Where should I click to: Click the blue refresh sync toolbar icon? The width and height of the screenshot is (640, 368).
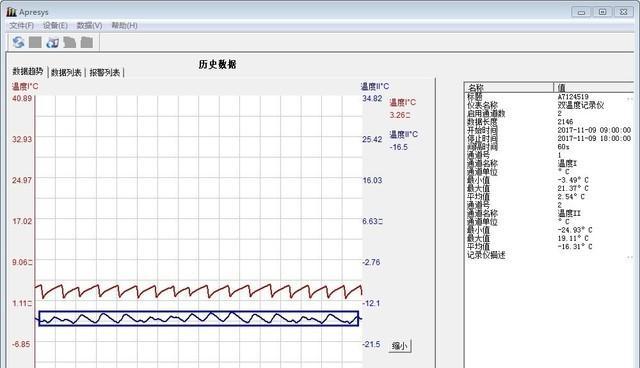tap(18, 42)
